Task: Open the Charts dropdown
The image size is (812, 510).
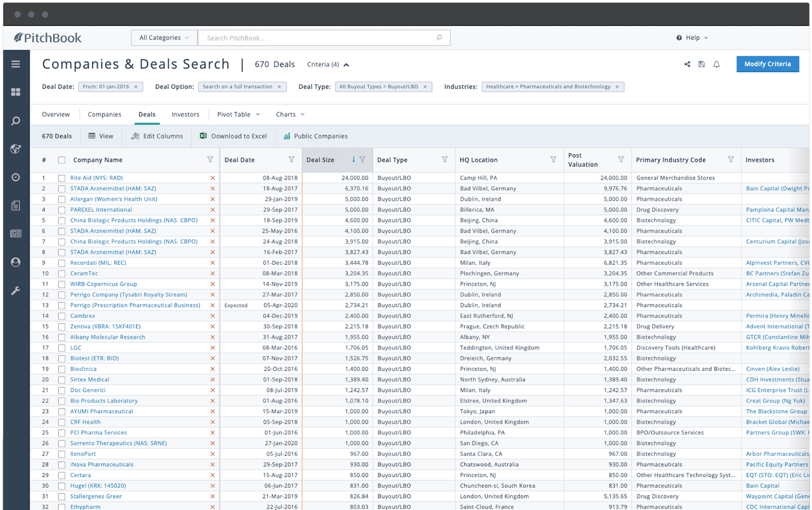Action: click(290, 114)
